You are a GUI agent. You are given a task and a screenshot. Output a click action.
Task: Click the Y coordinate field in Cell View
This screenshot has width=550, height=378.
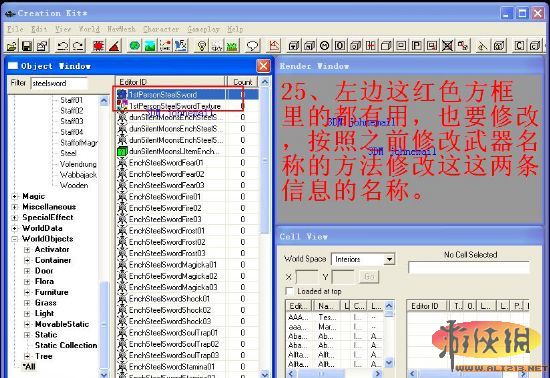point(343,277)
